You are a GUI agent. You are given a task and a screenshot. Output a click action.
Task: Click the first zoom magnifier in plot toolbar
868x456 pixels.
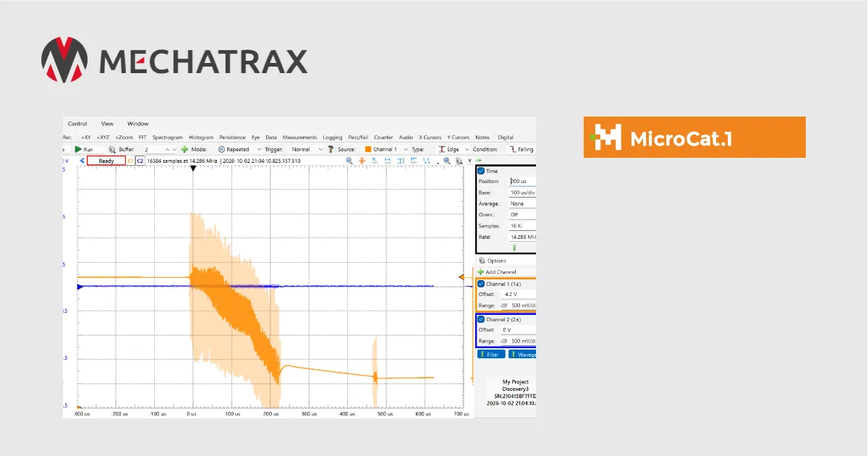349,161
